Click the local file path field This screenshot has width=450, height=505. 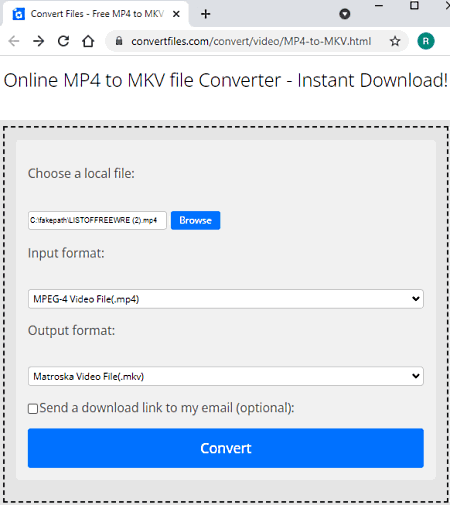click(x=97, y=220)
